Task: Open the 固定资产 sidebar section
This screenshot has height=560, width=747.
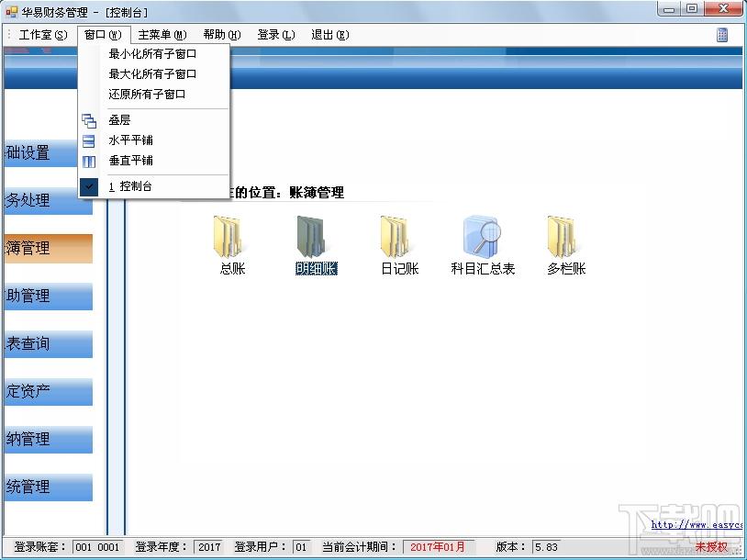Action: click(x=49, y=391)
